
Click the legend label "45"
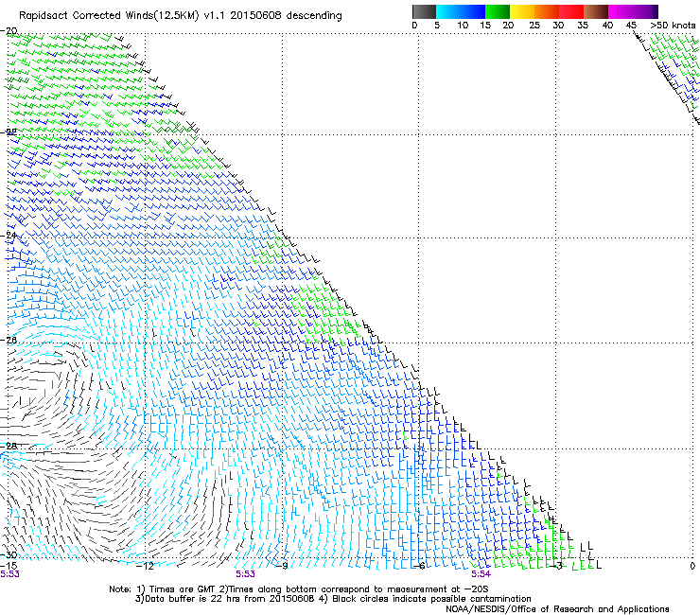[x=631, y=26]
